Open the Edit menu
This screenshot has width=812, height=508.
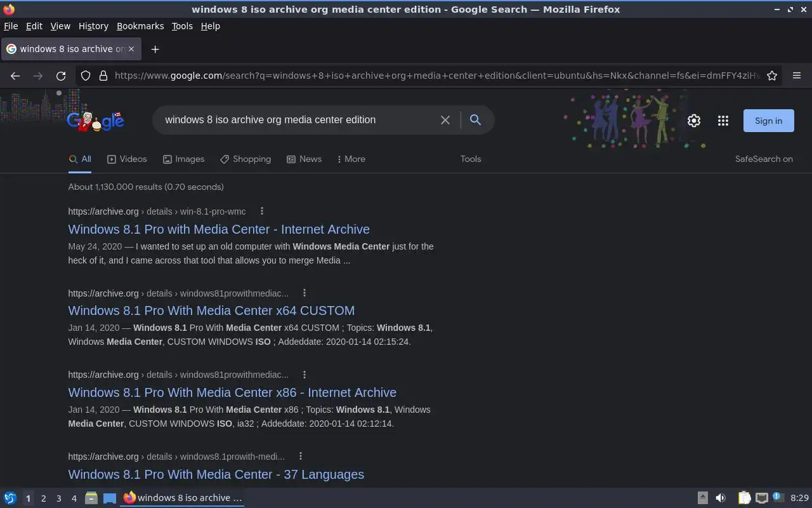pyautogui.click(x=34, y=26)
